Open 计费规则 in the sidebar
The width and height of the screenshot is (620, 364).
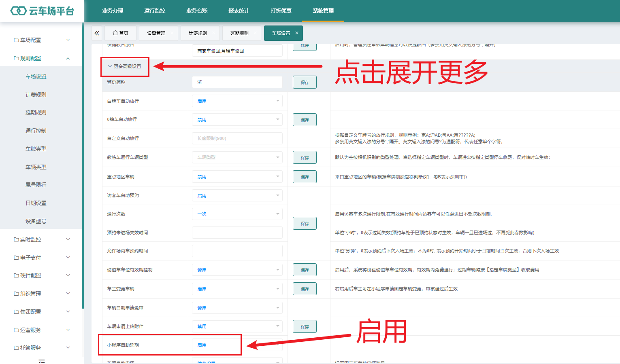(36, 95)
